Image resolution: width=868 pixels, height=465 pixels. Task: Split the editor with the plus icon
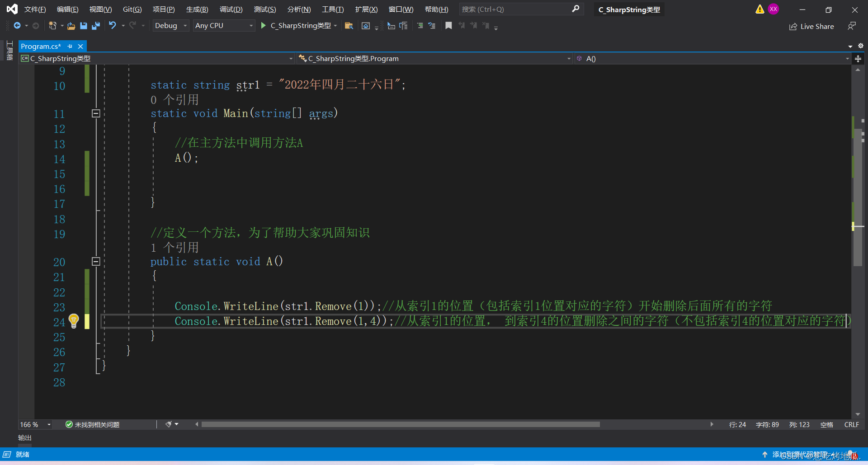858,59
